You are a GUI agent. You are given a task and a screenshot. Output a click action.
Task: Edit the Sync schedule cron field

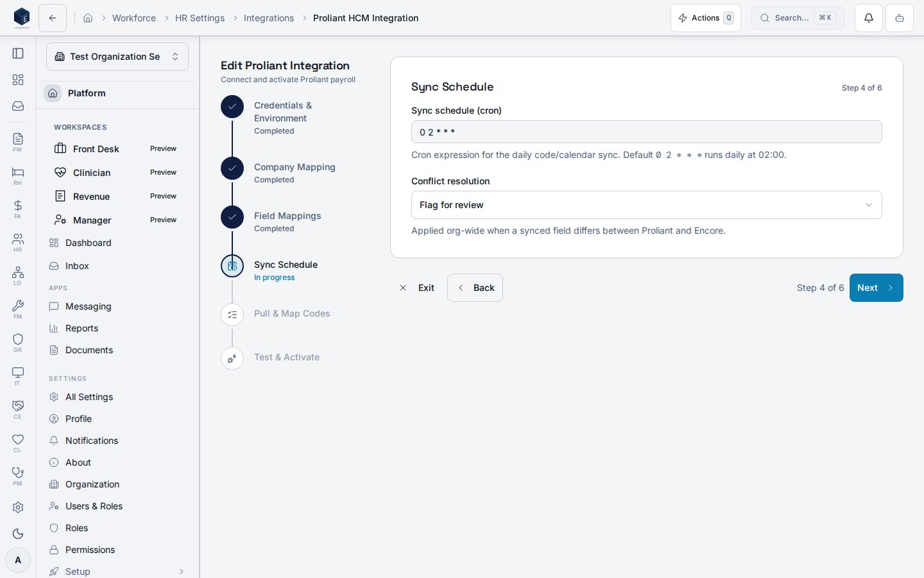(646, 132)
